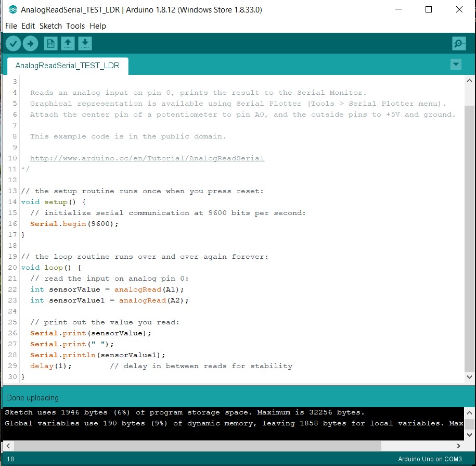Click the 'Done uploading.' status message
Image resolution: width=476 pixels, height=466 pixels.
tap(33, 398)
